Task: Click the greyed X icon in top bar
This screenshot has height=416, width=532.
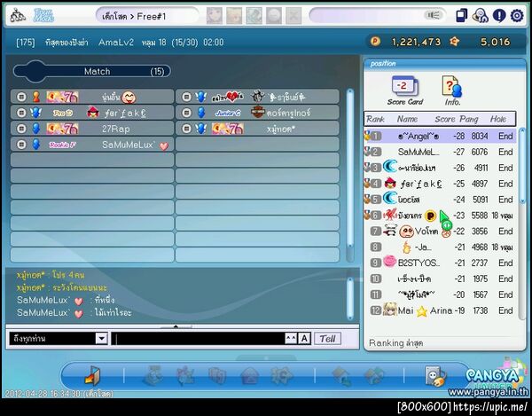Action: pyautogui.click(x=293, y=16)
